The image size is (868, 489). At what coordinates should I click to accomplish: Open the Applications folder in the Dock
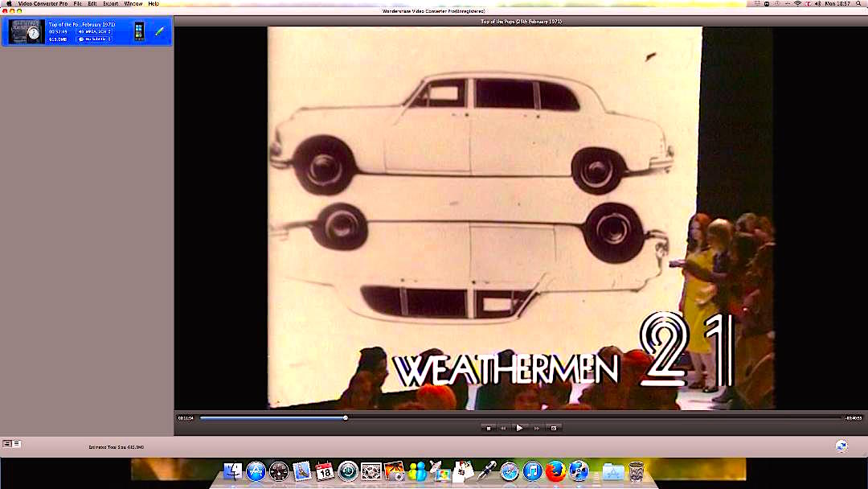point(612,471)
